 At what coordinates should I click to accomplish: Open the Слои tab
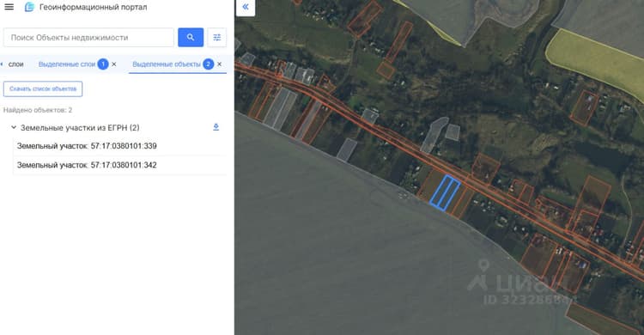click(x=15, y=64)
